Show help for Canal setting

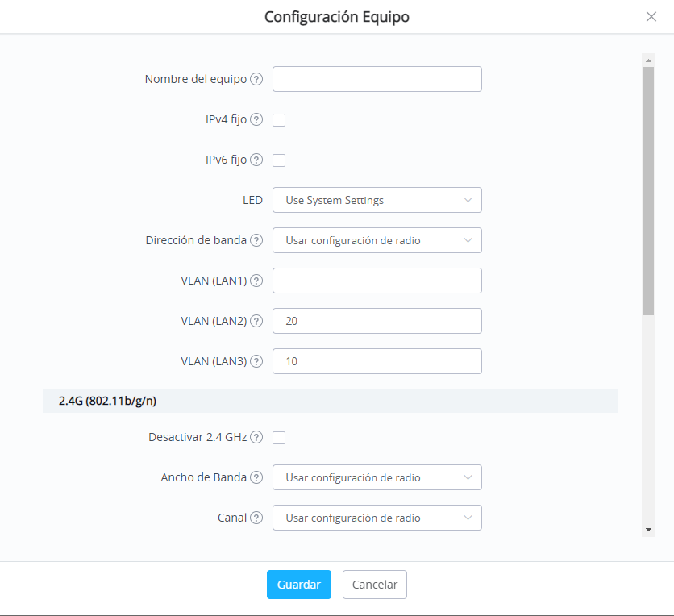pyautogui.click(x=256, y=518)
